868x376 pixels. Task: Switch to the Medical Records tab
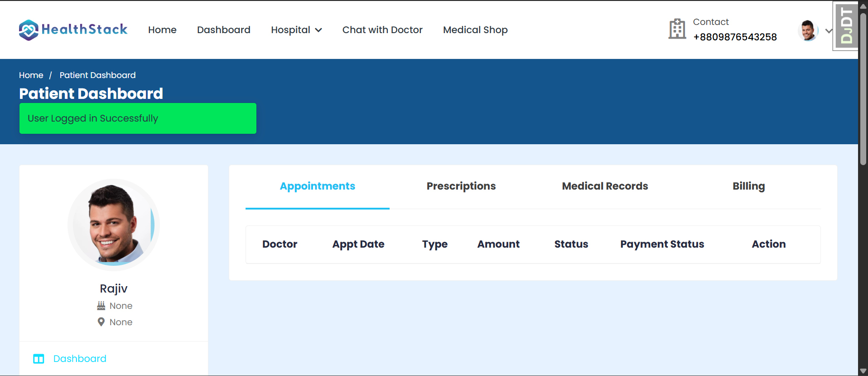tap(605, 186)
